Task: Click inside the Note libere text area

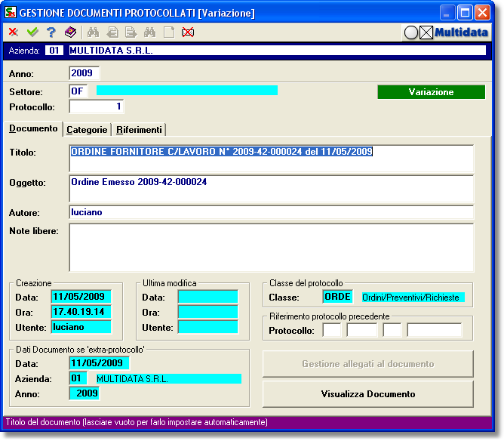Action: click(x=272, y=248)
